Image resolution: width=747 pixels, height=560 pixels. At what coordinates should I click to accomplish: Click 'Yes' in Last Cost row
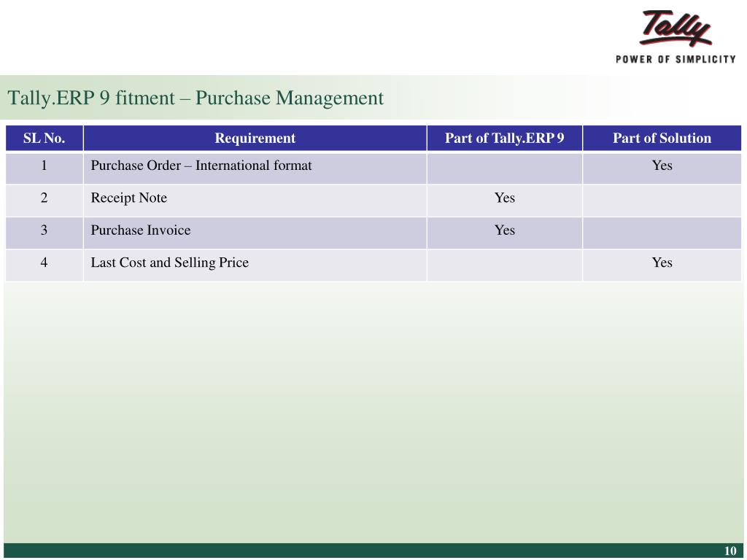click(x=662, y=262)
